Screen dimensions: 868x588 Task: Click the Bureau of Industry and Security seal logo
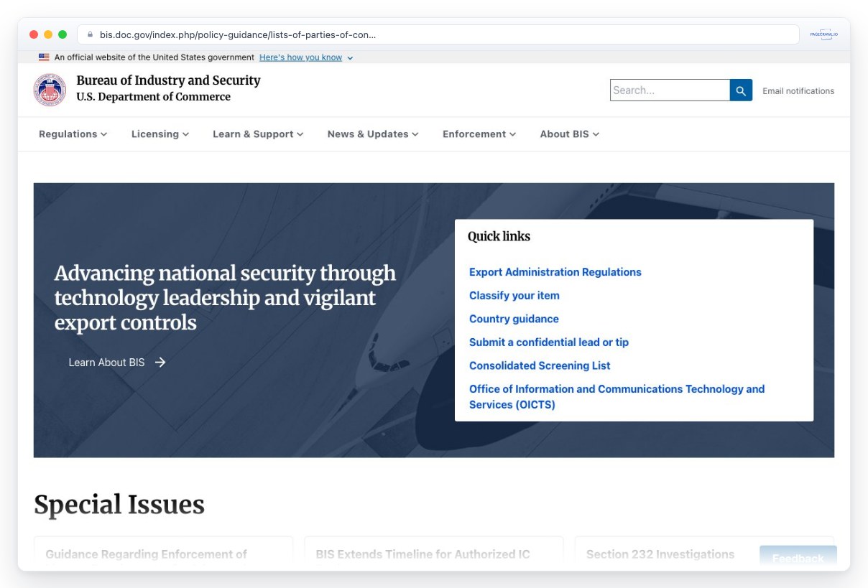[50, 90]
